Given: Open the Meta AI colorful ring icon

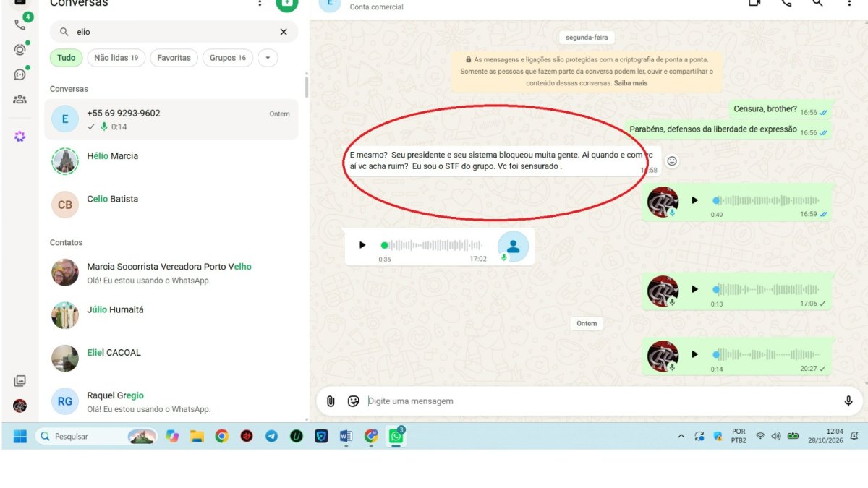Looking at the screenshot, I should tap(20, 136).
